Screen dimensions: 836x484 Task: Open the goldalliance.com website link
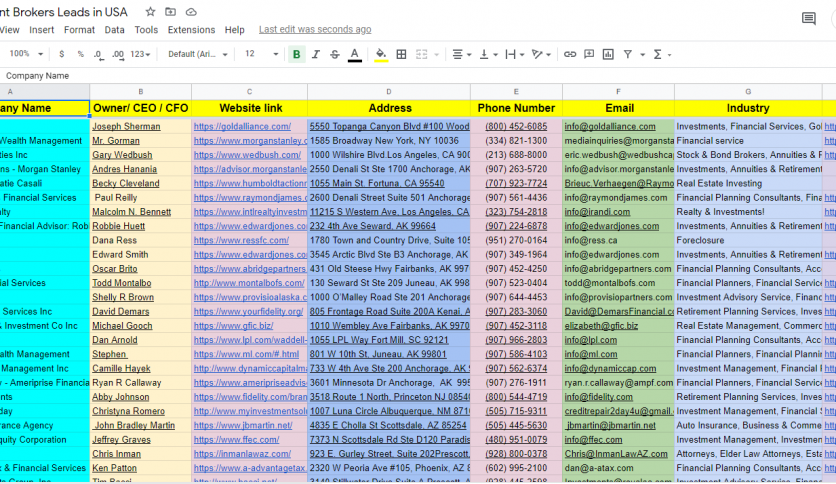[x=242, y=126]
